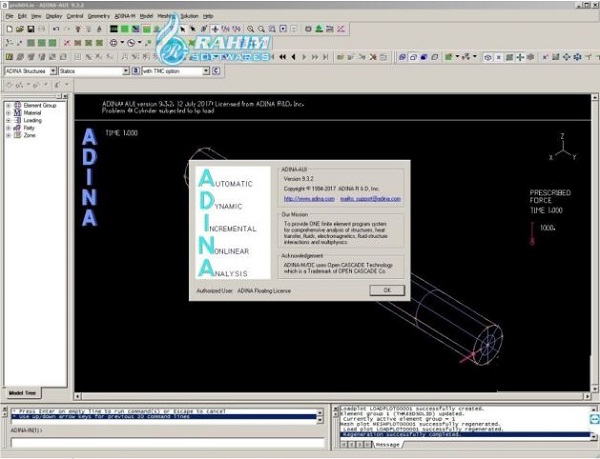Viewport: 600px width, 459px height.
Task: Click 'TIME 1.000' label in graphics window
Action: pos(121,133)
